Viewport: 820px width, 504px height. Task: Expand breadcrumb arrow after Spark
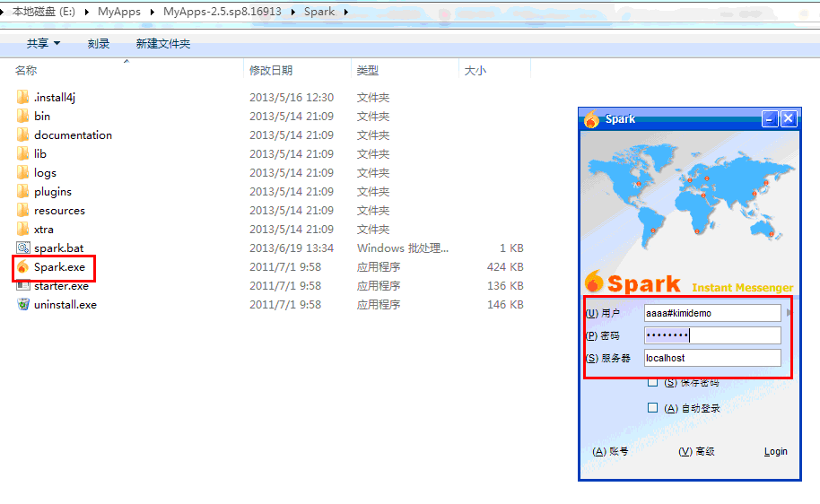pos(345,12)
